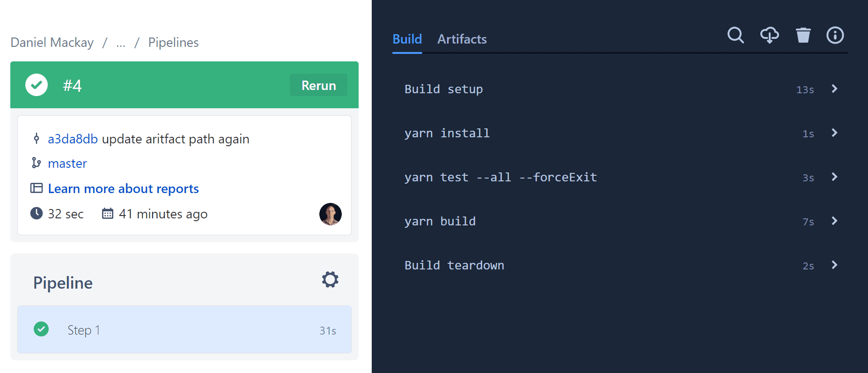Click the search icon in build log
This screenshot has width=868, height=373.
pos(736,35)
